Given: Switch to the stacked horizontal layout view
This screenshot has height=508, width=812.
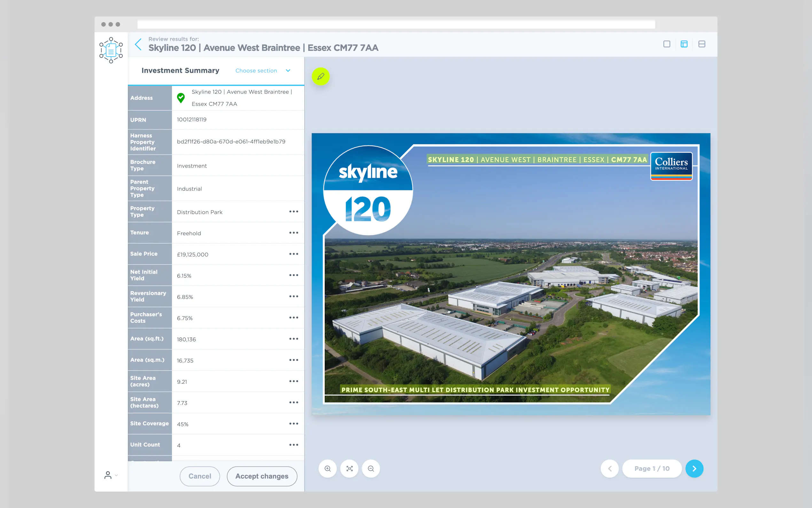Looking at the screenshot, I should point(702,44).
